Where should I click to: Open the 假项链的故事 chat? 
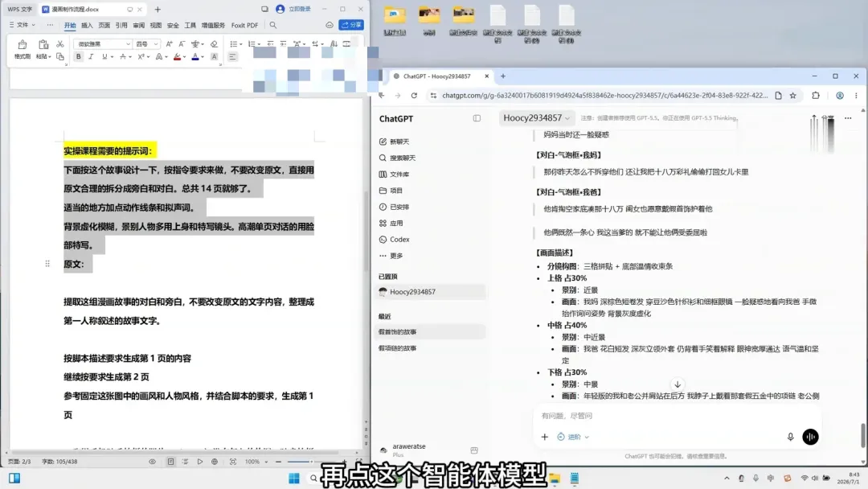pos(430,348)
